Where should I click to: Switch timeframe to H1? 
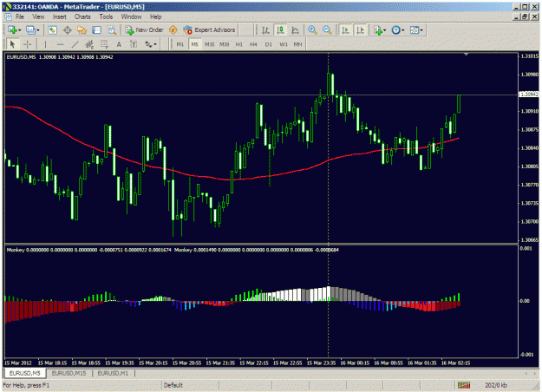(238, 44)
